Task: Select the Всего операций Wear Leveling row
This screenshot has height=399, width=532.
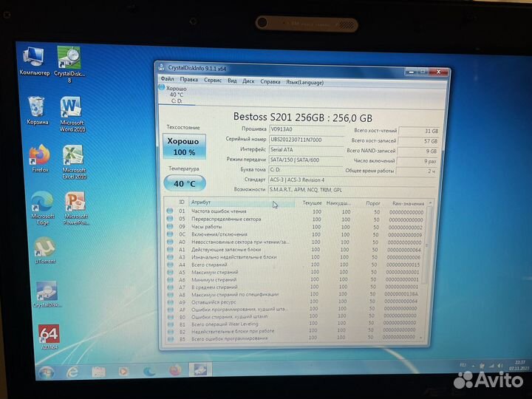Action: 292,324
